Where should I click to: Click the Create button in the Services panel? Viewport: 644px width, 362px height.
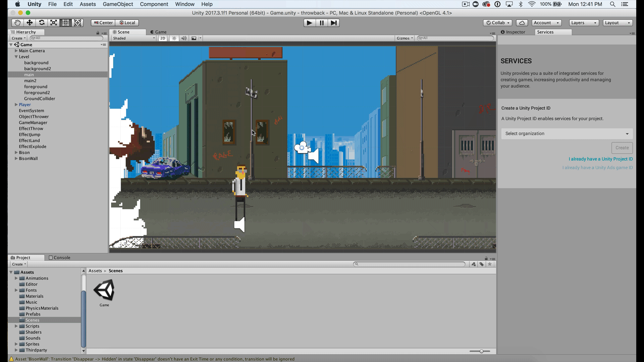(622, 147)
